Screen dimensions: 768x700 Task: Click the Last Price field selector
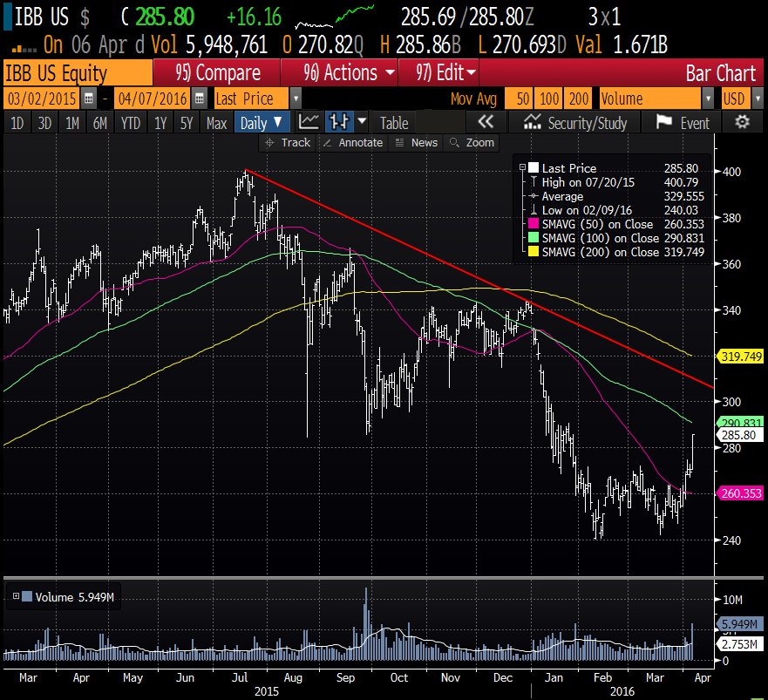click(251, 99)
